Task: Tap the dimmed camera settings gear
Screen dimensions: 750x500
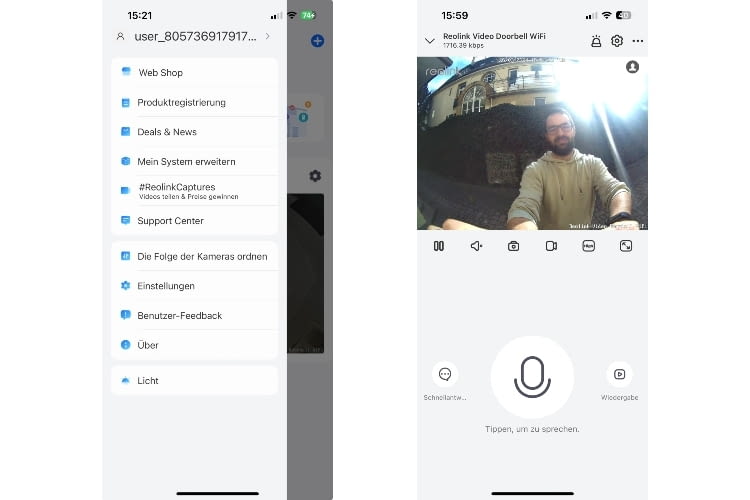Action: coord(315,176)
